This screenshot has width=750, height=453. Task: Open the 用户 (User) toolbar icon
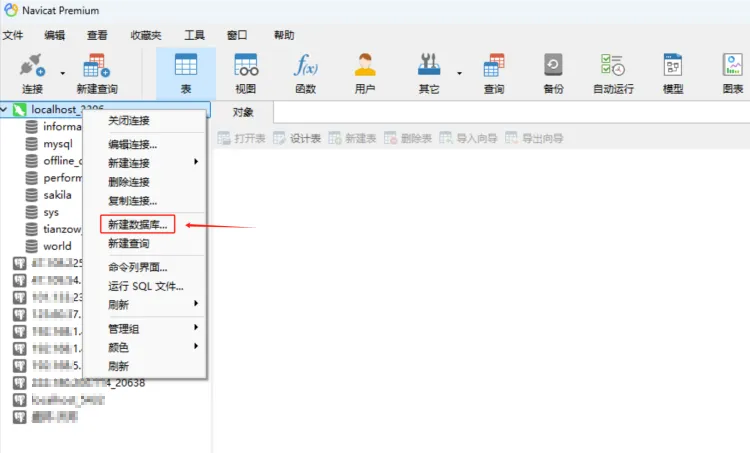tap(365, 73)
